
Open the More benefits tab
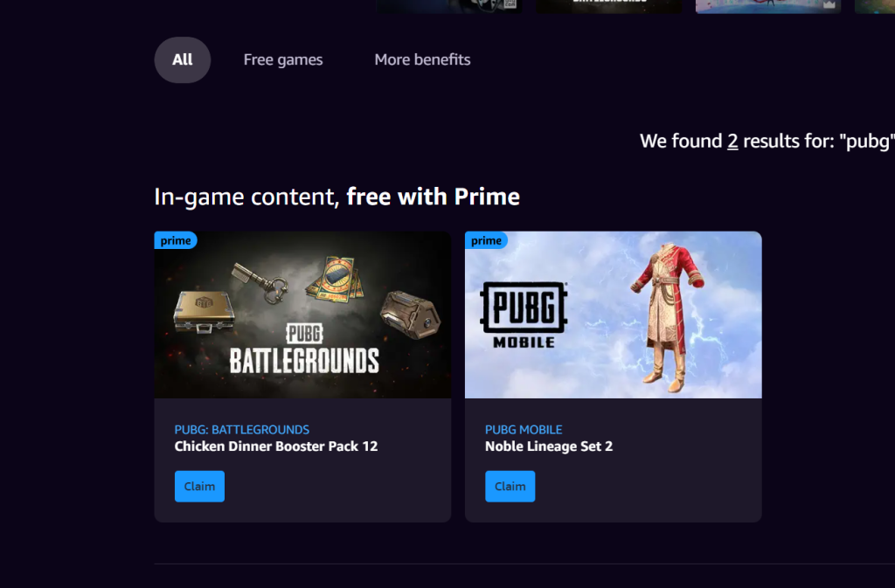pos(422,60)
